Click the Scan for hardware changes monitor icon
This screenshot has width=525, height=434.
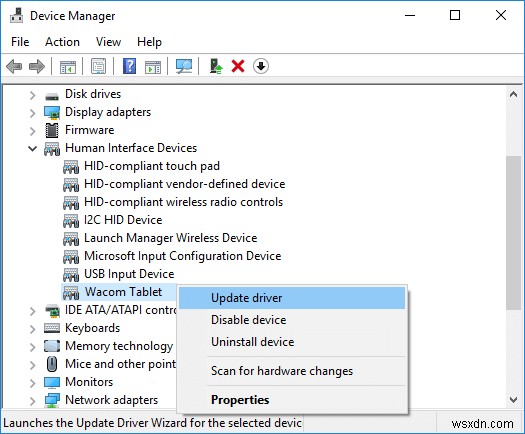click(x=184, y=66)
